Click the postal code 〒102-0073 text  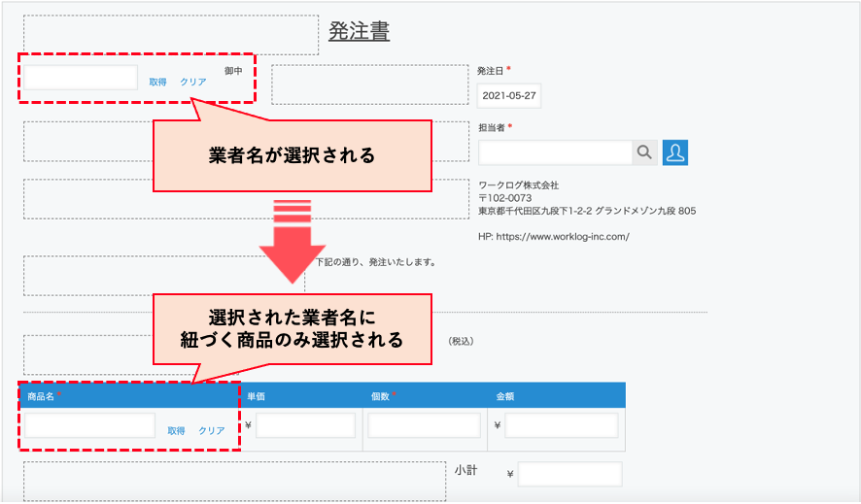[504, 197]
